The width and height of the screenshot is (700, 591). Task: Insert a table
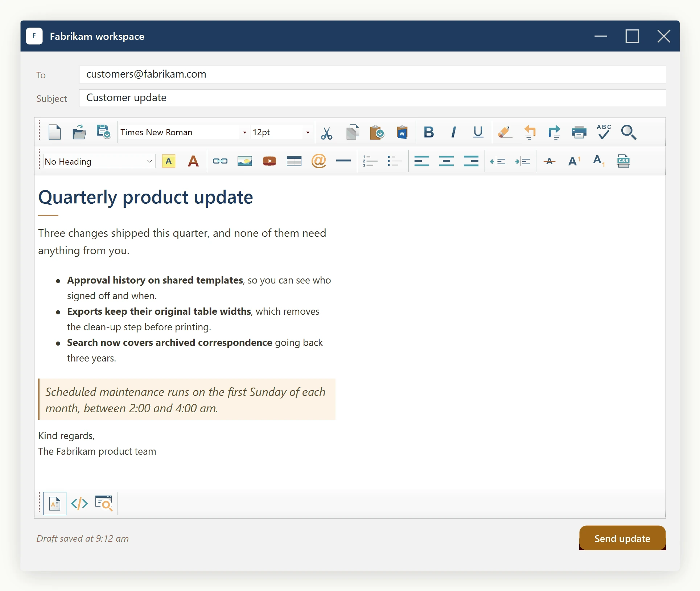tap(294, 161)
